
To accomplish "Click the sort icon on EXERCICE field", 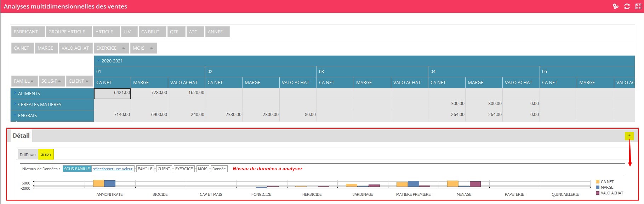I will (x=124, y=48).
